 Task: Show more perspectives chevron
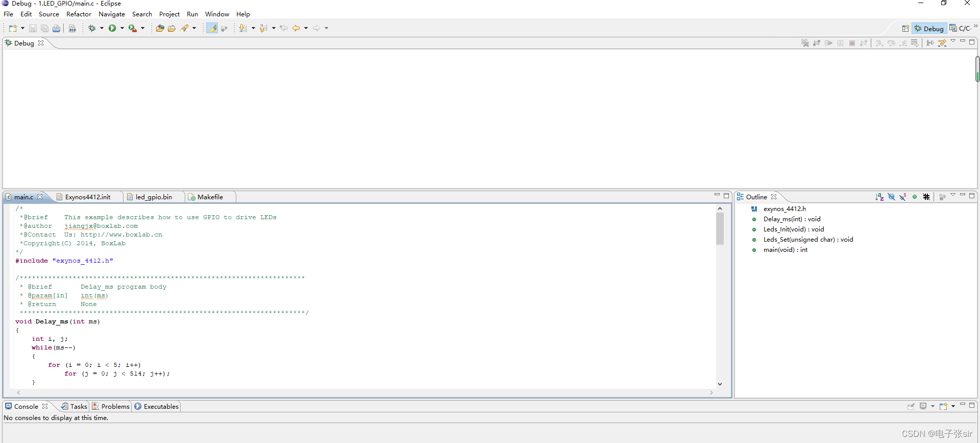coord(975,26)
